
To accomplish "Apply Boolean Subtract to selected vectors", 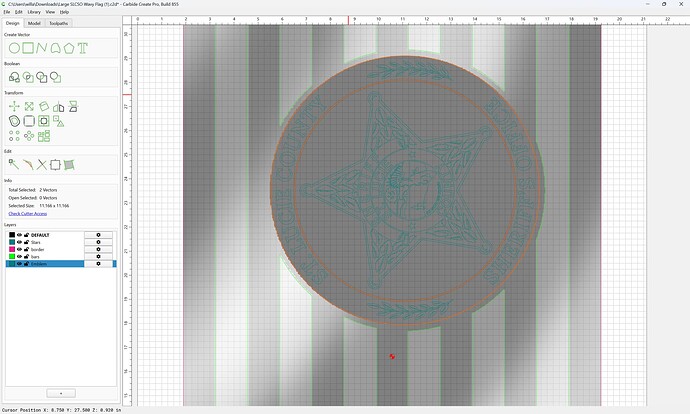I will coord(42,77).
